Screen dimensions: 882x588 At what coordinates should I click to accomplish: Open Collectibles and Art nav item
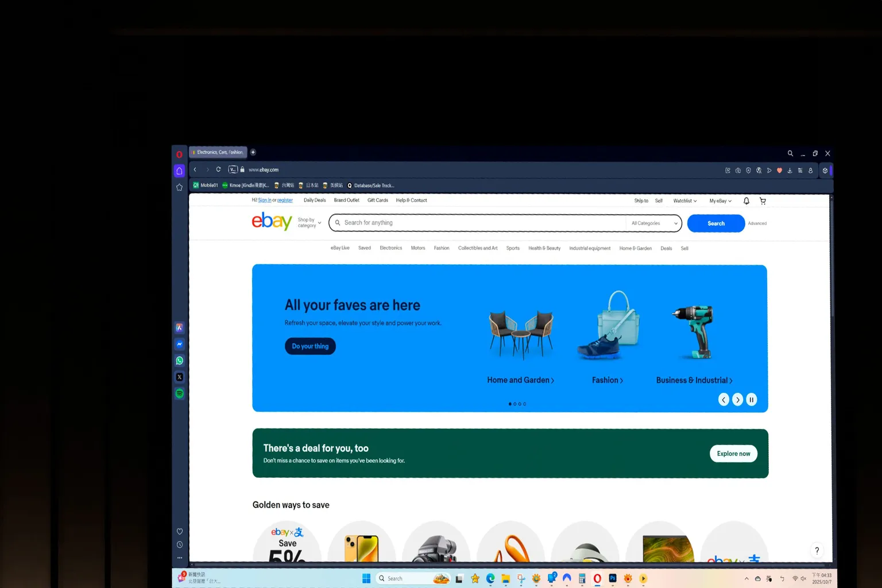coord(478,248)
